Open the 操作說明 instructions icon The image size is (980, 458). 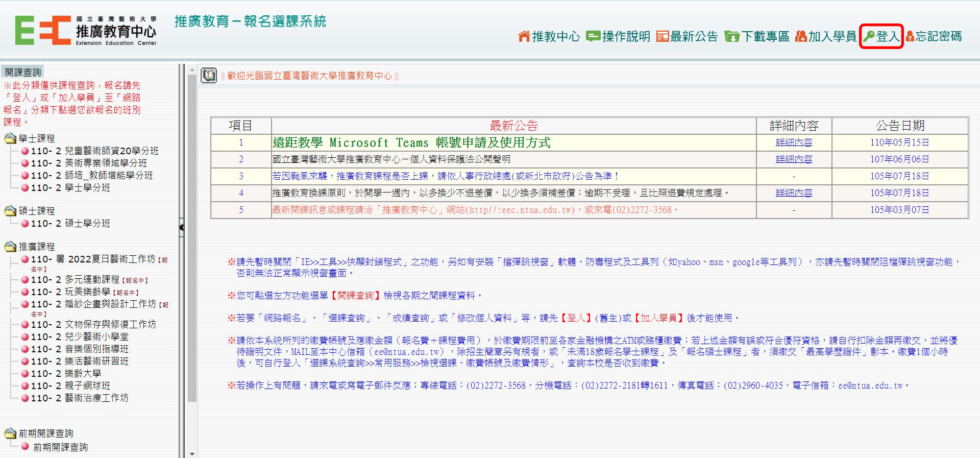593,36
